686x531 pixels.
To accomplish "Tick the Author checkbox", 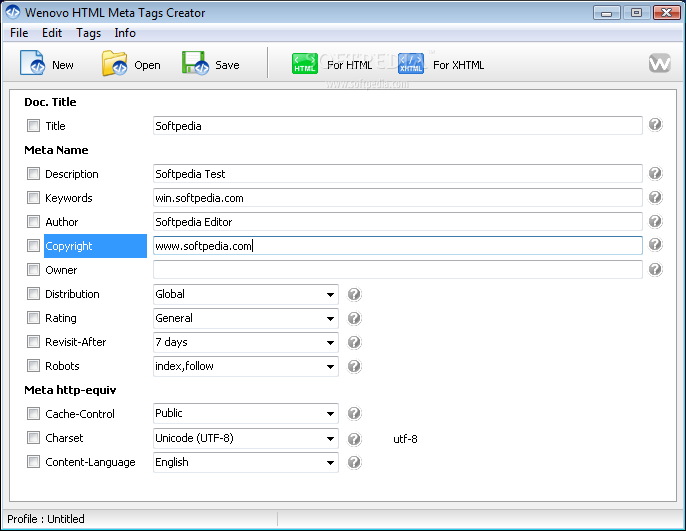I will point(33,222).
